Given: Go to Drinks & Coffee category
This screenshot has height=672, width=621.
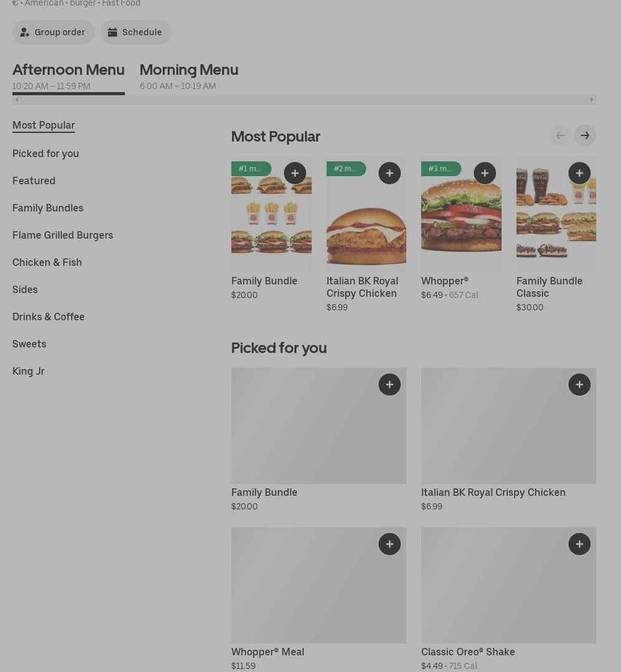Looking at the screenshot, I should tap(48, 317).
